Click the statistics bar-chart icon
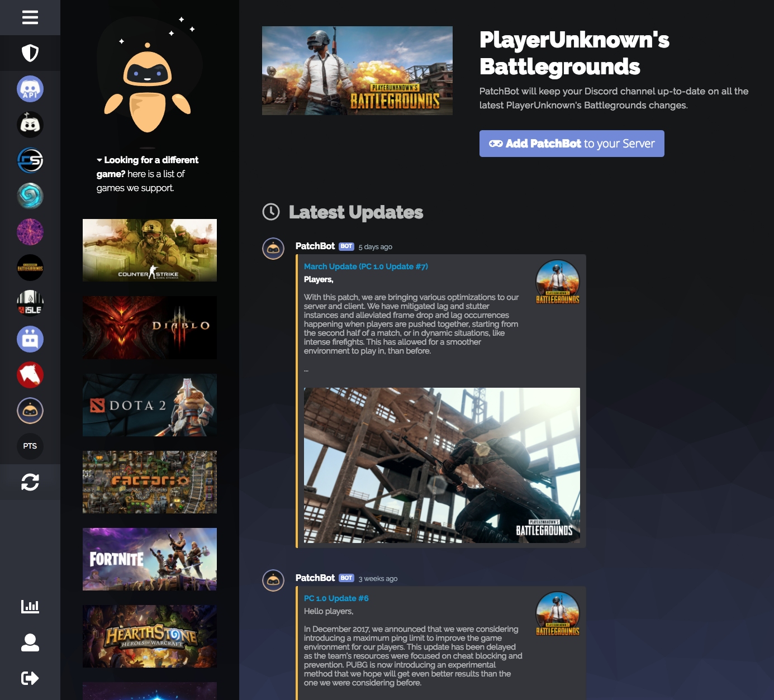 tap(30, 606)
